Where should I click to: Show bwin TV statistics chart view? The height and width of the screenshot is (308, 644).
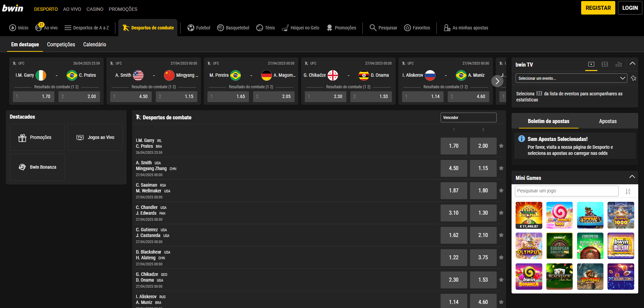(619, 64)
